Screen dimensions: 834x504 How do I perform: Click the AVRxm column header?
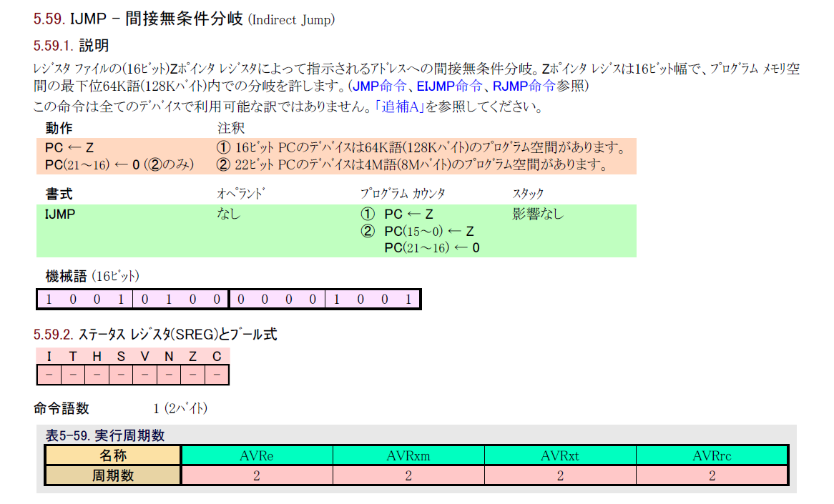(x=408, y=455)
